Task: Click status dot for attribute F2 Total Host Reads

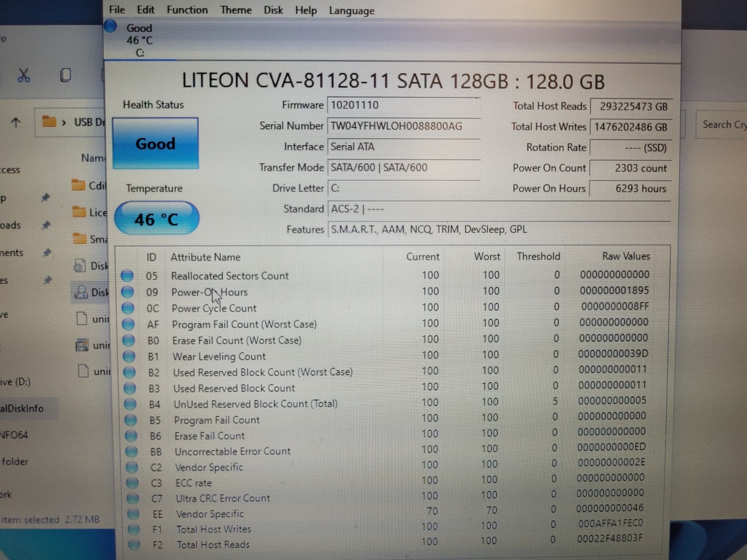Action: [x=134, y=545]
